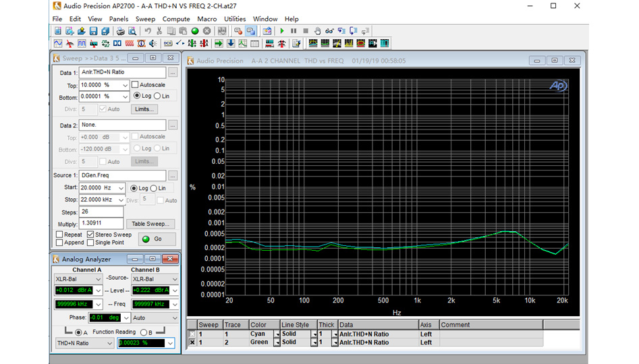Click the Steps input field
The height and width of the screenshot is (364, 639).
[101, 212]
